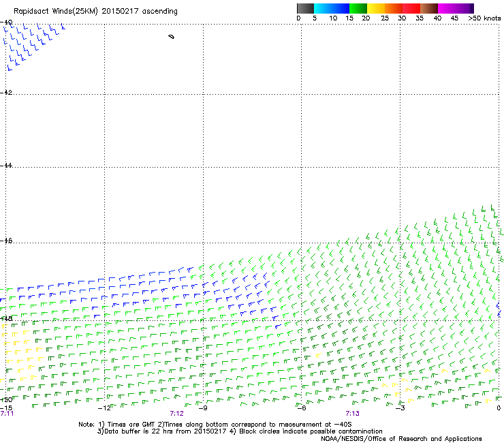This screenshot has width=504, height=443.
Task: Click the red 30-35 knots color band
Action: point(411,8)
